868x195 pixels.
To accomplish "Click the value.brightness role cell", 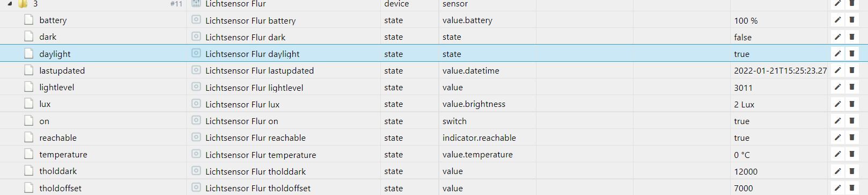I will coord(474,104).
